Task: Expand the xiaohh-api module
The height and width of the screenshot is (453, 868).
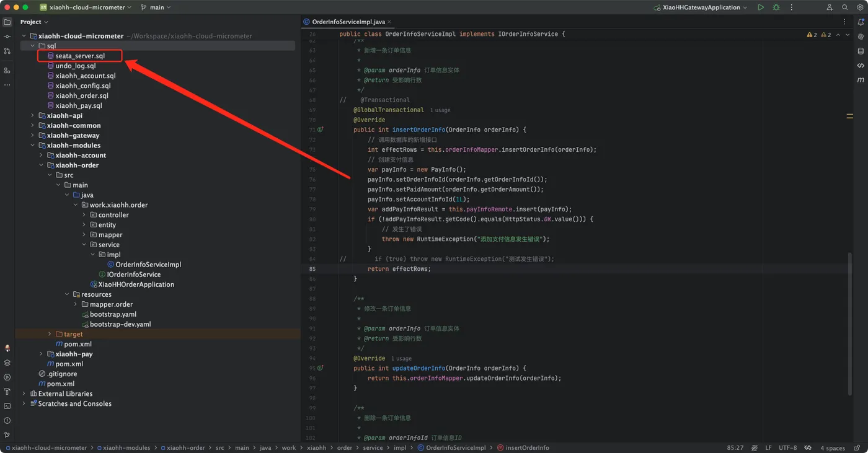Action: click(x=33, y=115)
